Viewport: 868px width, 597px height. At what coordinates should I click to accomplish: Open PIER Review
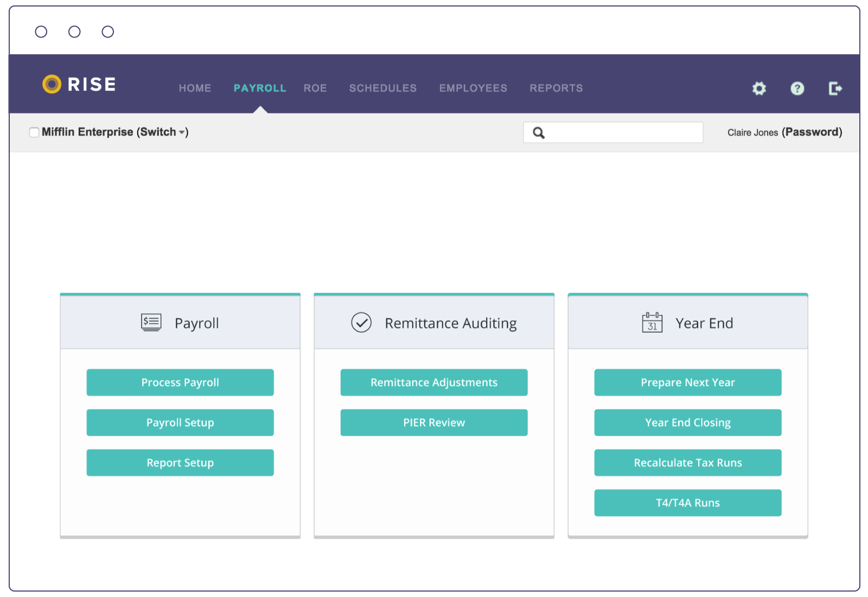pos(433,422)
